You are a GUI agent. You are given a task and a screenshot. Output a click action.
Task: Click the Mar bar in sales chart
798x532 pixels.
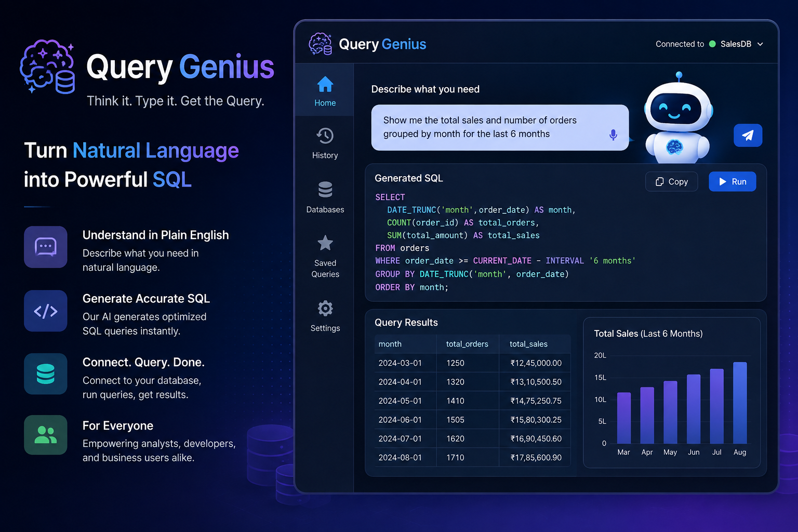624,418
